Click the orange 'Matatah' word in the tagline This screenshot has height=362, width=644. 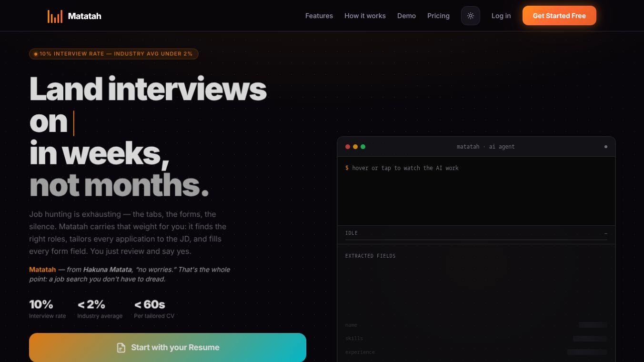click(x=42, y=270)
